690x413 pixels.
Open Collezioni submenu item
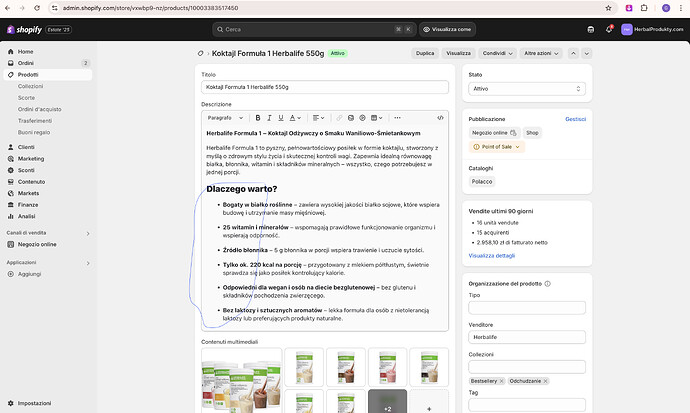30,86
